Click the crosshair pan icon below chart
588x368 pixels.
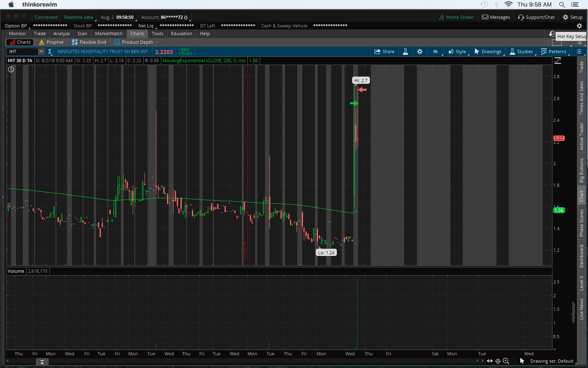[x=498, y=361]
